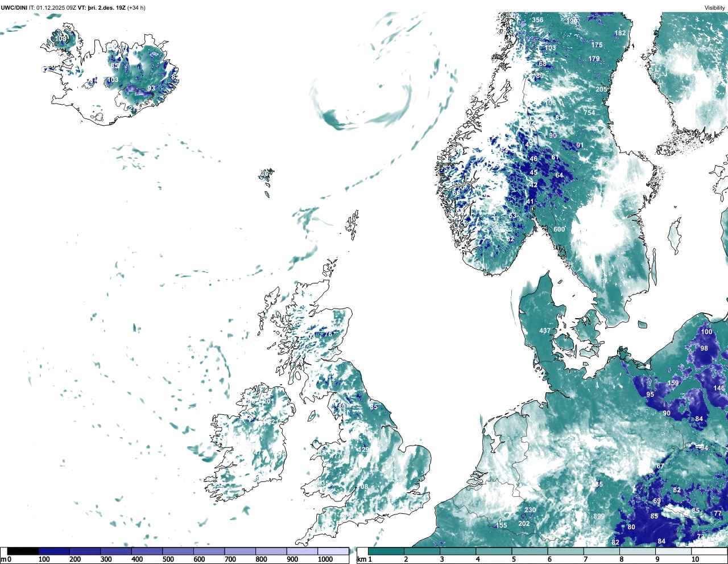Click visibility value '155' near Belgium
Viewport: 728px width, 564px height.
(501, 525)
